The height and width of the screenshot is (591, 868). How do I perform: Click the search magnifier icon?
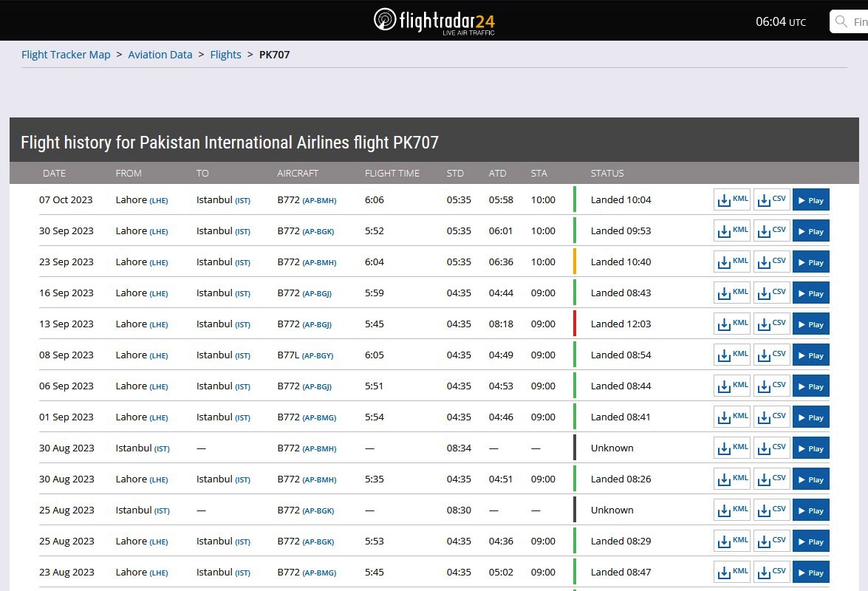tap(841, 22)
